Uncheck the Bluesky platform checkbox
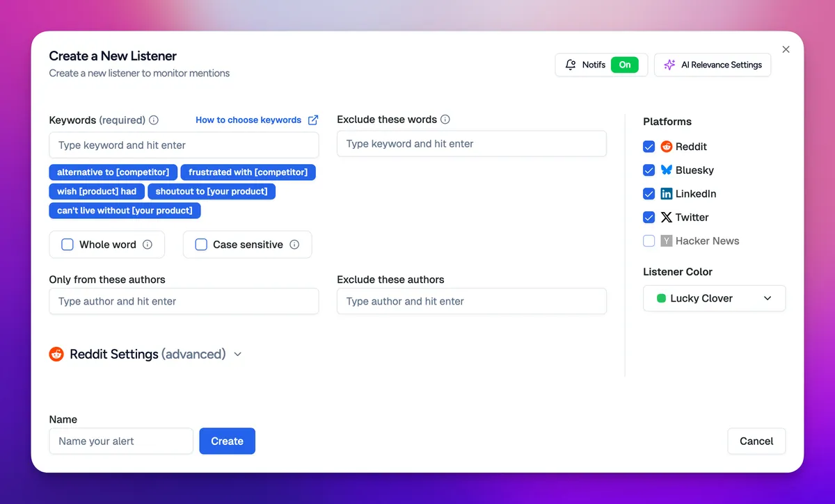The height and width of the screenshot is (504, 835). click(x=649, y=170)
